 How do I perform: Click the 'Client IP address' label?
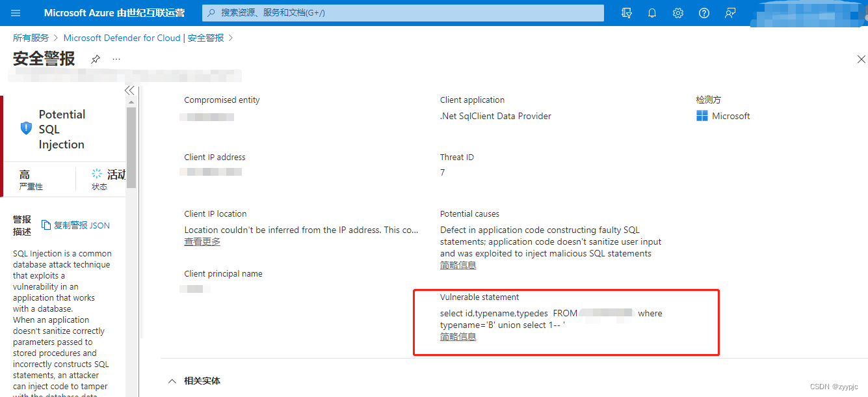point(215,157)
